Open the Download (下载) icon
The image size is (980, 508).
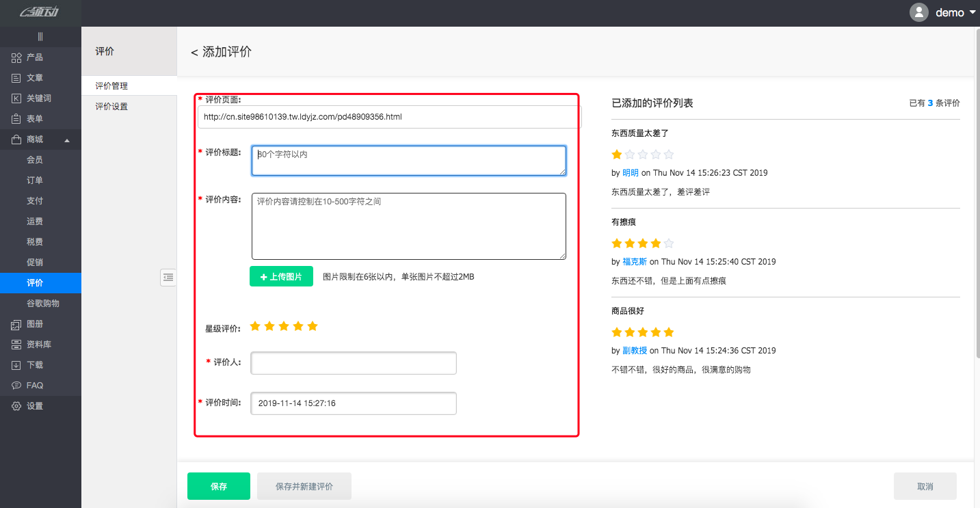pyautogui.click(x=17, y=365)
